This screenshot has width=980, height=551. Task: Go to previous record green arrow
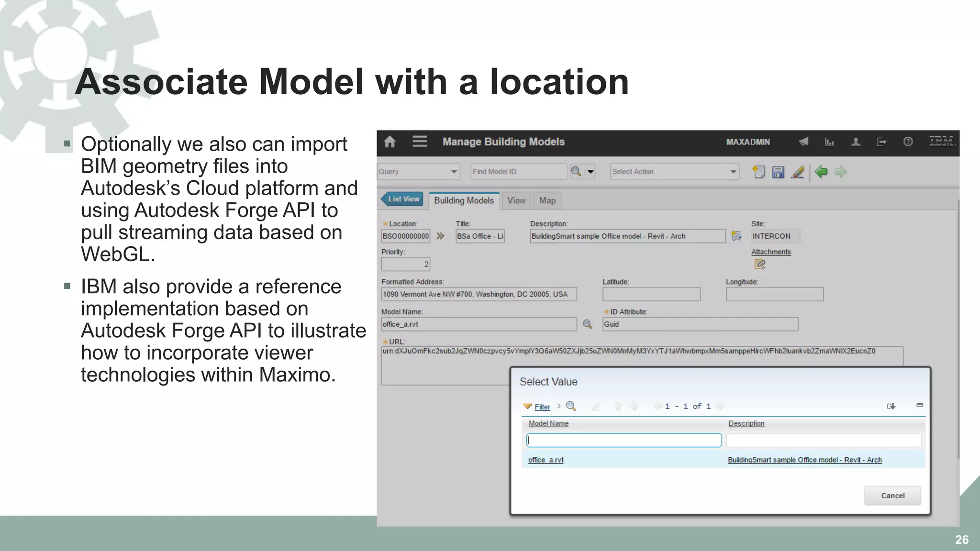coord(821,171)
